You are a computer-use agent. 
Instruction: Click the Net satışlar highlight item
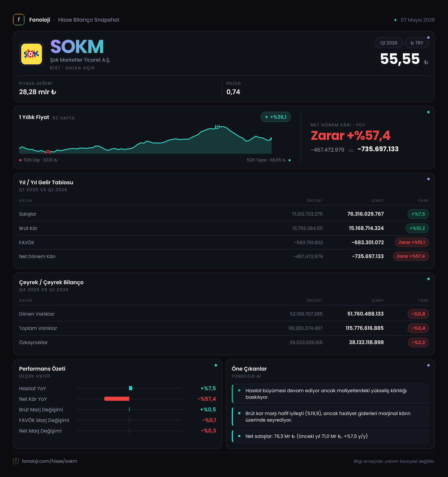point(330,436)
